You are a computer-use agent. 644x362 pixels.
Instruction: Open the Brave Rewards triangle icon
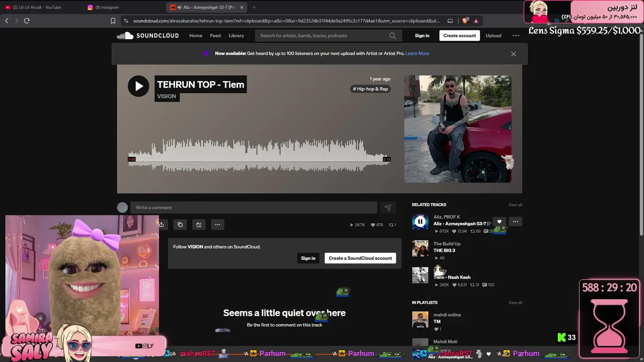pyautogui.click(x=476, y=21)
